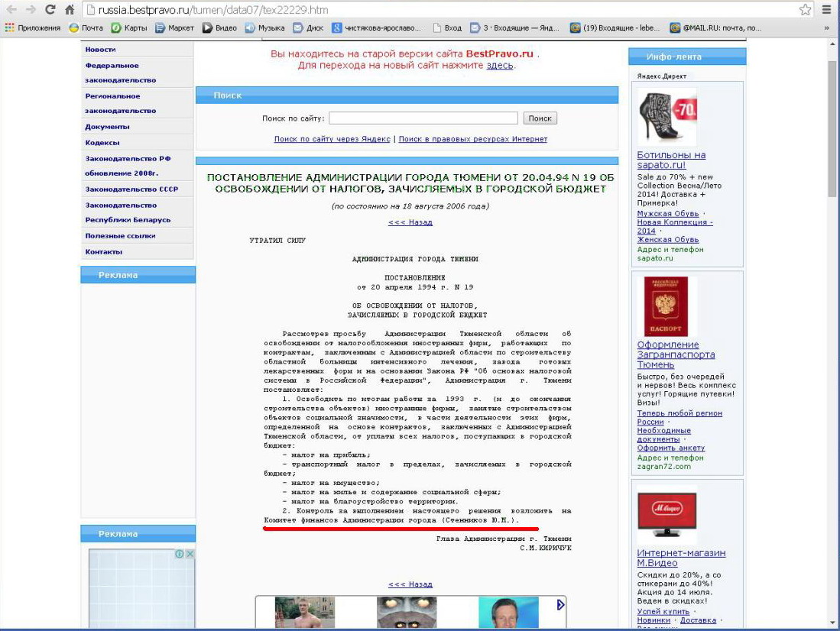Open the Почта bookmark
This screenshot has height=631, width=840.
[86, 28]
